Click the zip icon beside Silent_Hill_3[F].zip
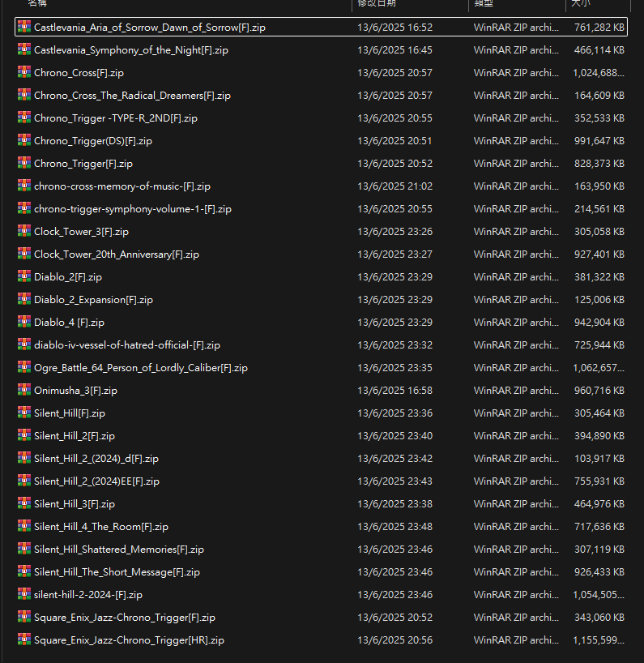 tap(24, 503)
